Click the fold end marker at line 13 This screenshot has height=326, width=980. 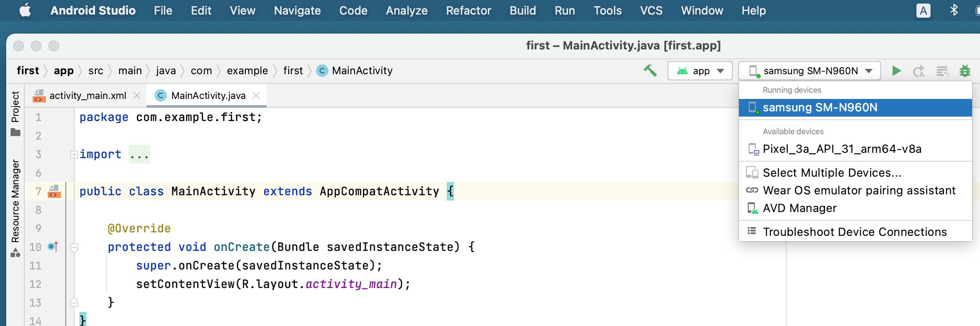(74, 303)
